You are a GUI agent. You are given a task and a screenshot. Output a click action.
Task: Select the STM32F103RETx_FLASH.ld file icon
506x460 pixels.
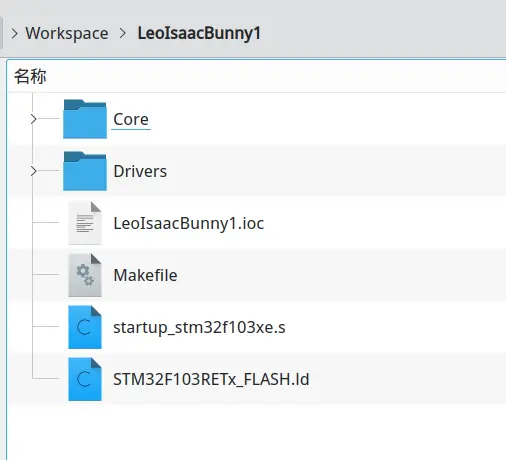click(85, 379)
